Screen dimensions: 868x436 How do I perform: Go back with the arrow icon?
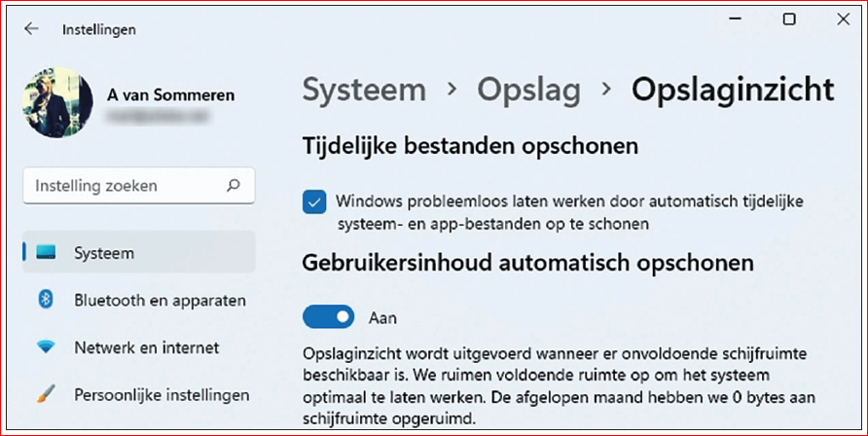(x=31, y=29)
